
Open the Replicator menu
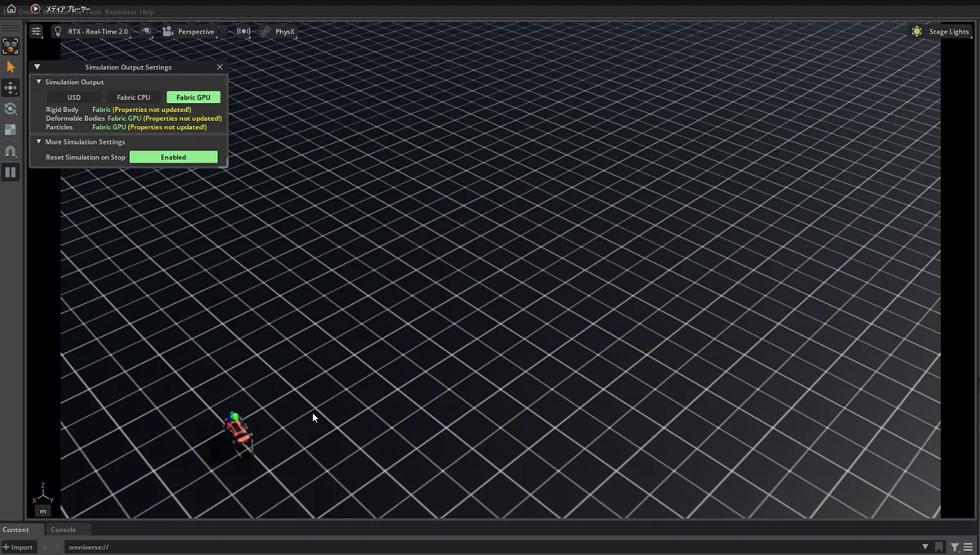click(120, 12)
